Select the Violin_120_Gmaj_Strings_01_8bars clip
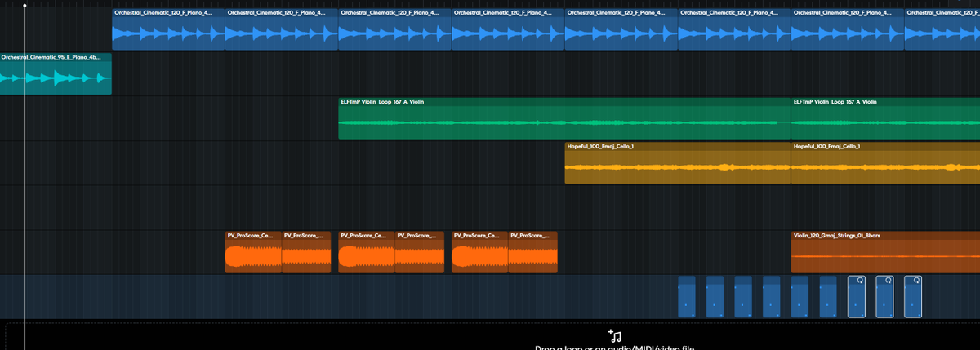The width and height of the screenshot is (980, 350). (x=885, y=252)
